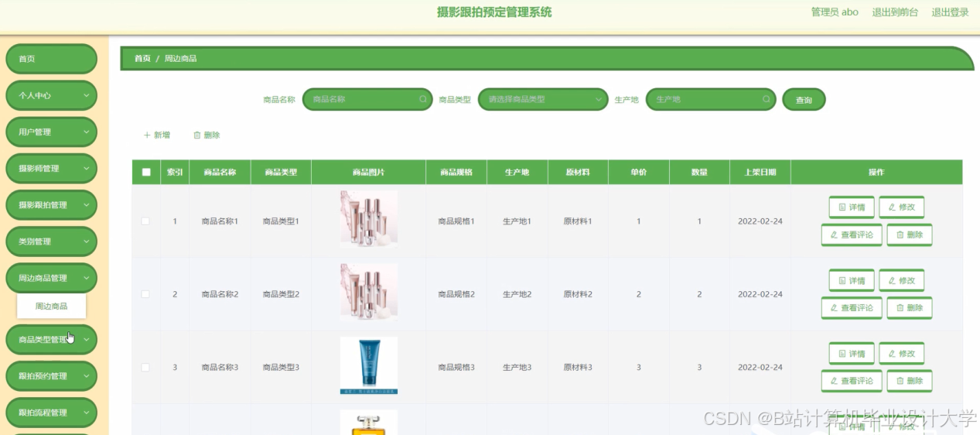Click the cell 商品类型2
980x435 pixels.
click(281, 294)
